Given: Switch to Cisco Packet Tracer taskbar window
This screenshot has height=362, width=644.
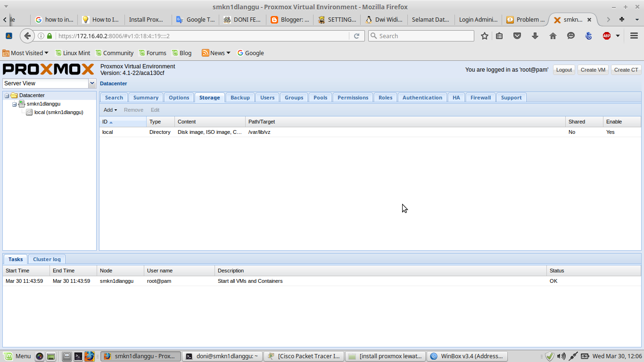Looking at the screenshot, I should (304, 356).
